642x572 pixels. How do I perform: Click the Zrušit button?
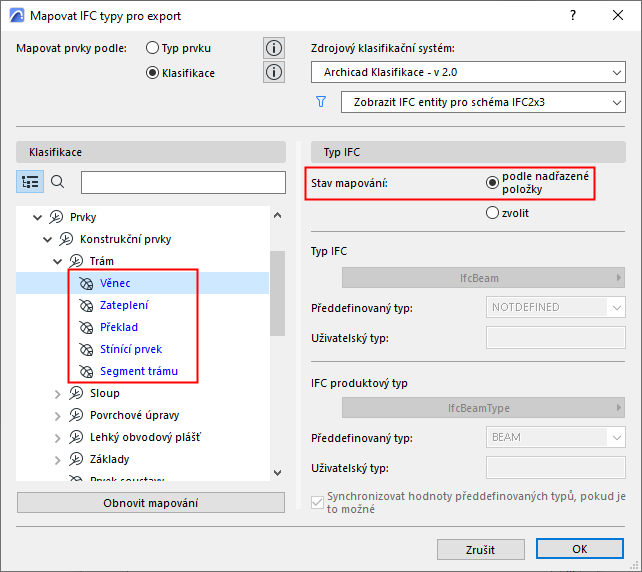[480, 550]
